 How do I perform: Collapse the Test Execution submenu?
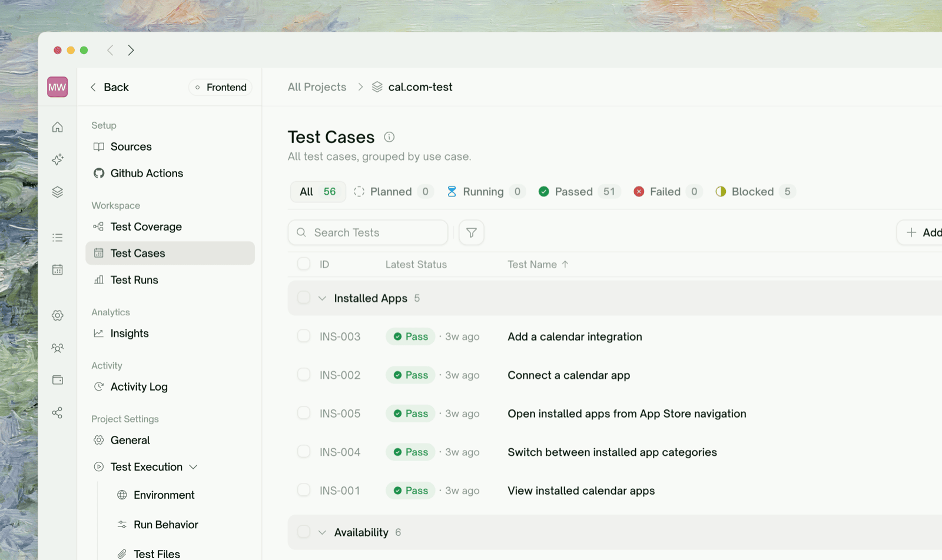click(193, 467)
